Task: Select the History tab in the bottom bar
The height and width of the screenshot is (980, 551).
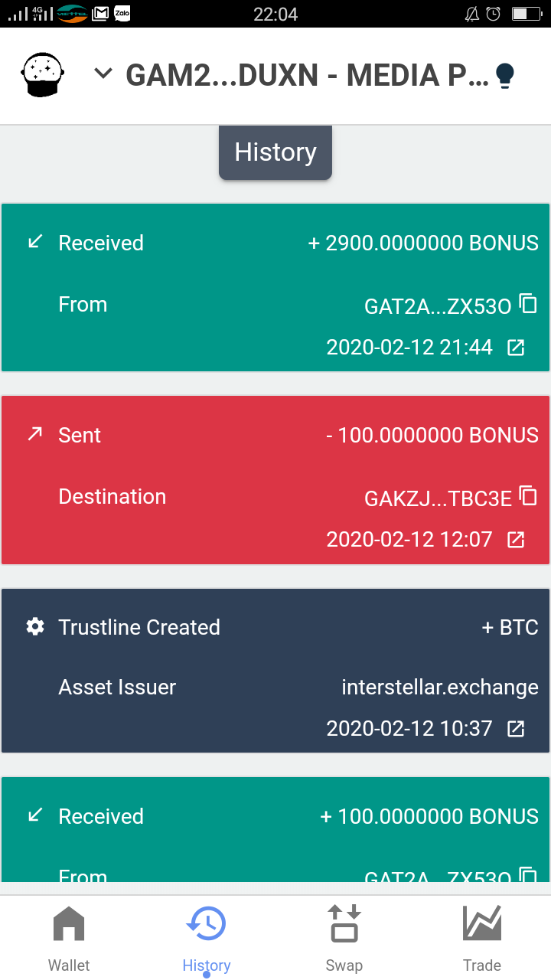Action: coord(206,938)
